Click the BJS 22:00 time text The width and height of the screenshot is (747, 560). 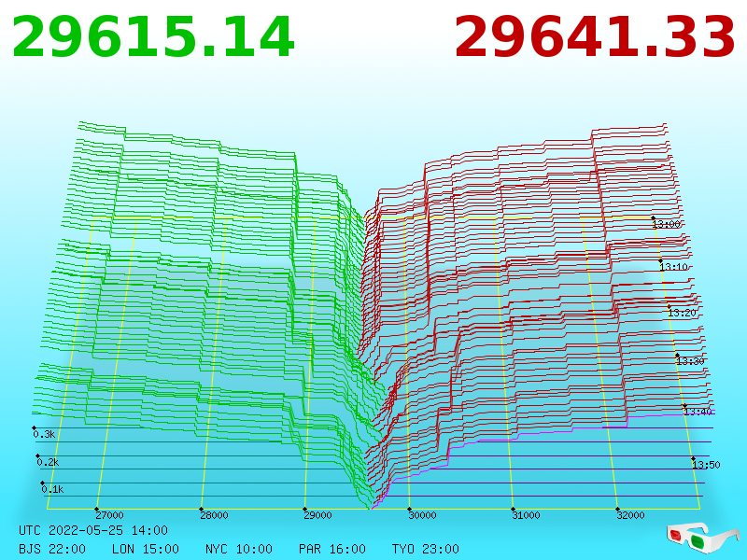coord(52,549)
